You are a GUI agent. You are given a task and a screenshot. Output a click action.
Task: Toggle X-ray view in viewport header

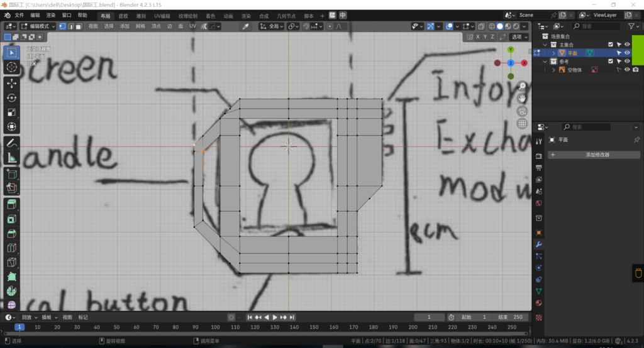(481, 26)
